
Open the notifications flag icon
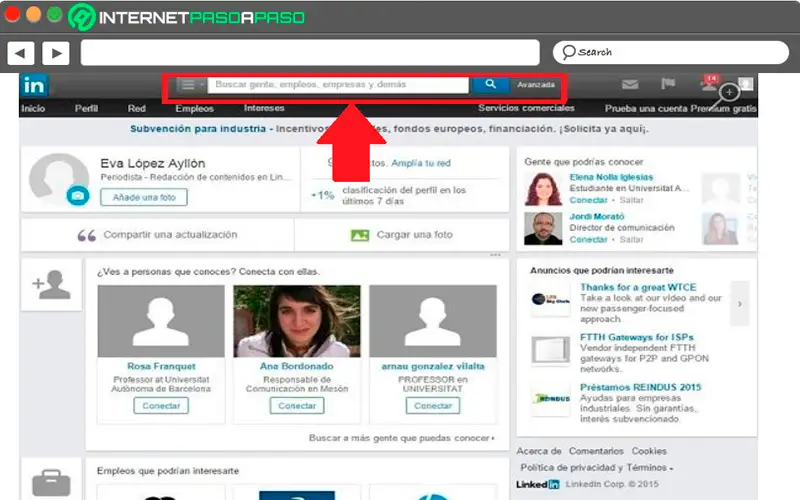click(668, 84)
